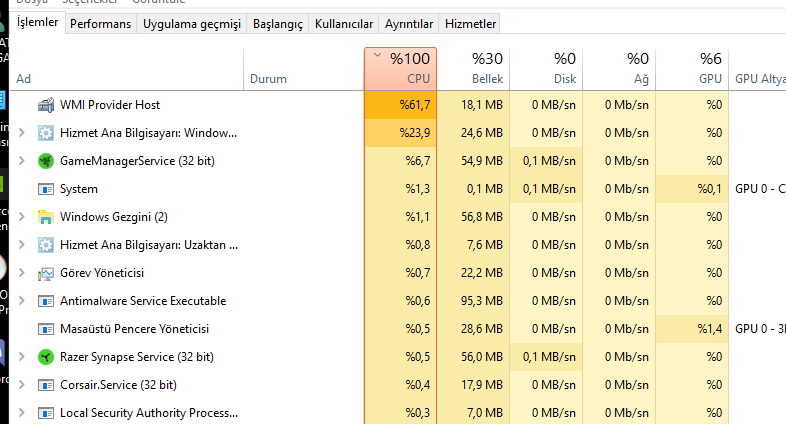Image resolution: width=786 pixels, height=424 pixels.
Task: Click the Windows Gezgini folder icon
Action: [x=46, y=217]
